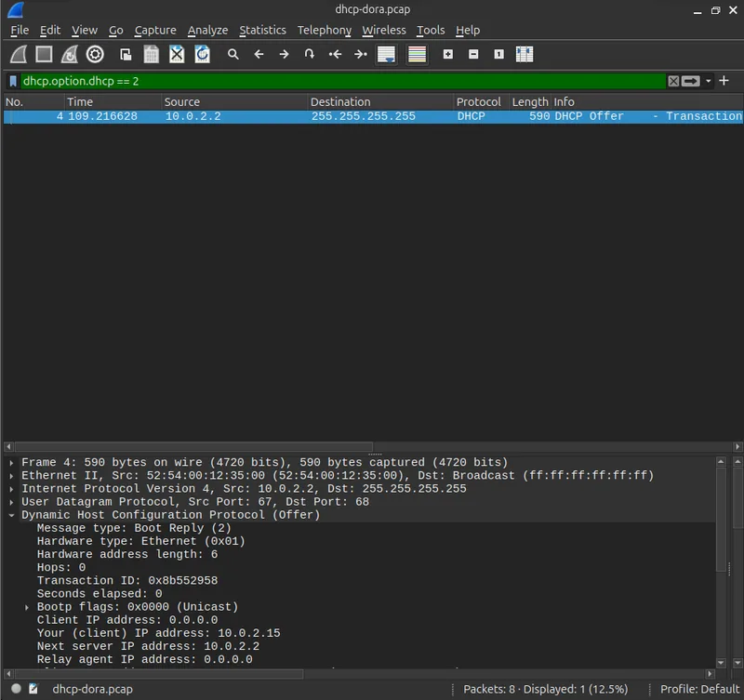Viewport: 744px width, 700px height.
Task: Open the Help menu
Action: [x=468, y=31]
